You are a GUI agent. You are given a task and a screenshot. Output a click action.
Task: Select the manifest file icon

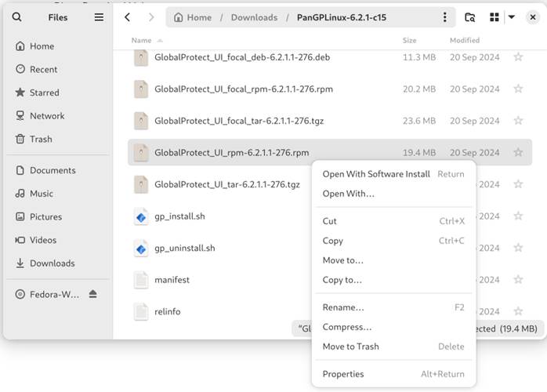(x=141, y=280)
